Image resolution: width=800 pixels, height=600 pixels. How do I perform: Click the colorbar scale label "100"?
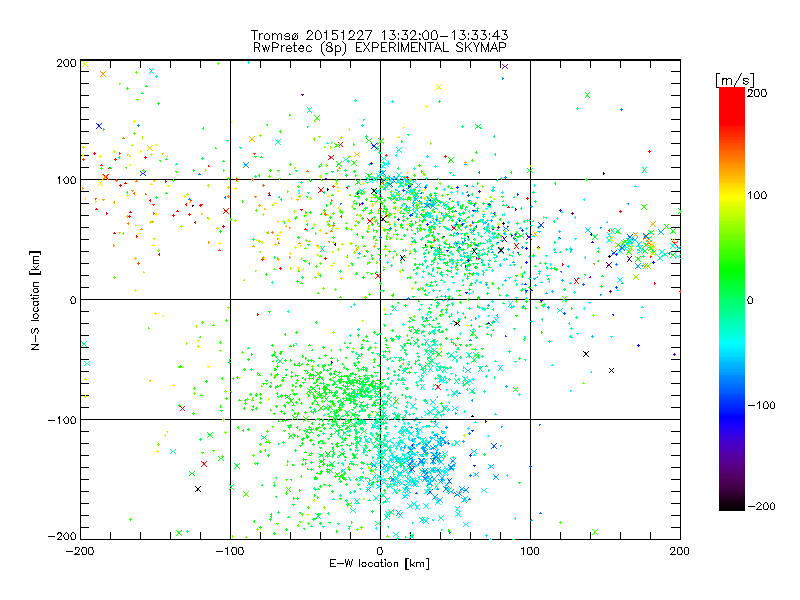757,195
